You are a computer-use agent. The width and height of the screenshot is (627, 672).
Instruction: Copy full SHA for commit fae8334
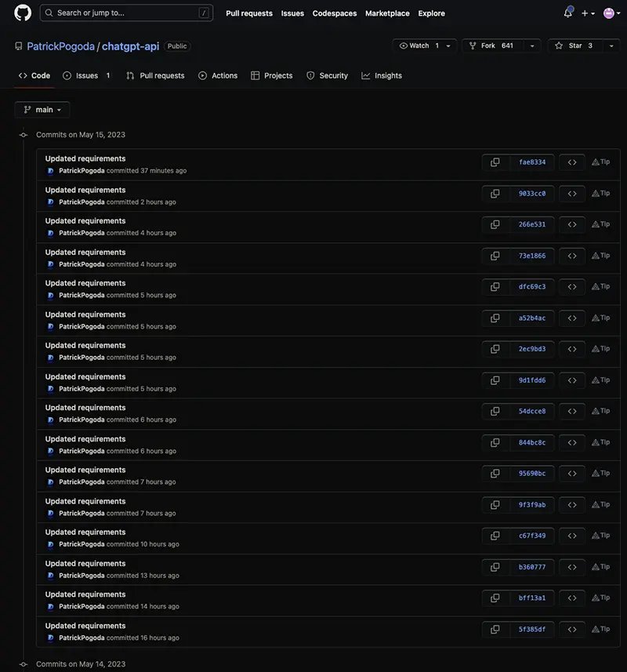click(495, 162)
